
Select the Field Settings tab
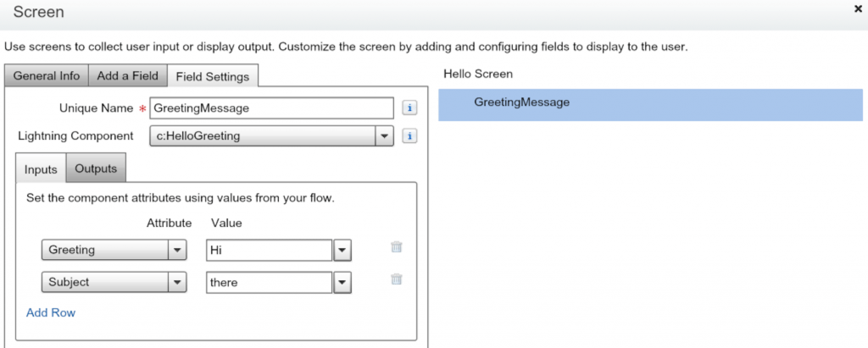212,76
